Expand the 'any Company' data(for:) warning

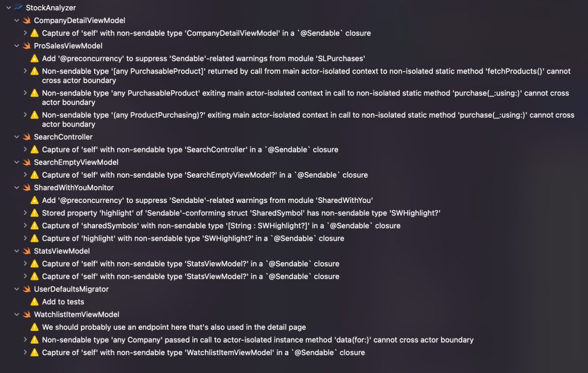point(25,340)
